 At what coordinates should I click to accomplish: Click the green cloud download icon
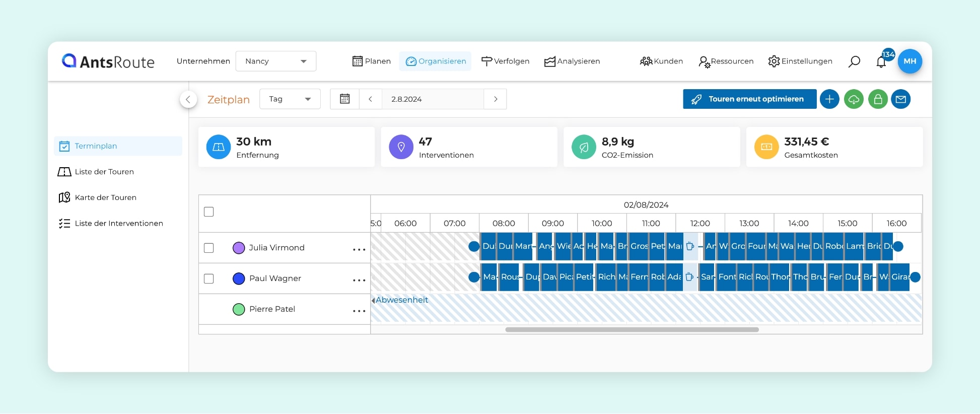pyautogui.click(x=854, y=99)
